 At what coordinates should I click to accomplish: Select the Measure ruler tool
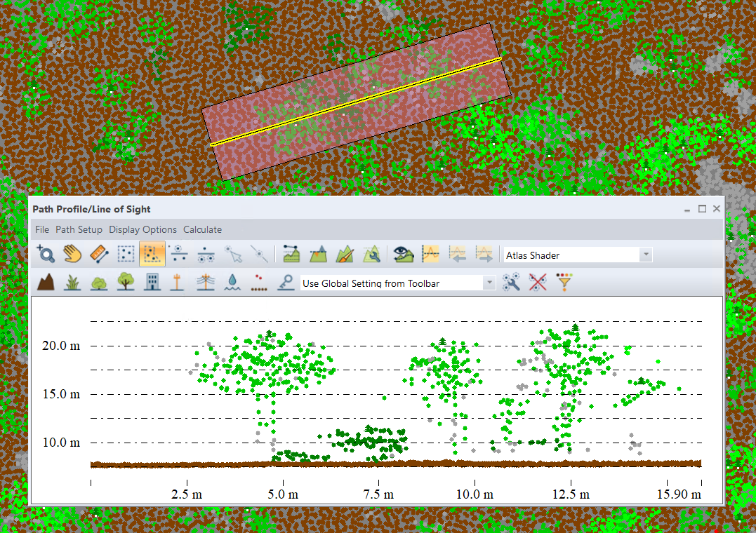tap(99, 254)
